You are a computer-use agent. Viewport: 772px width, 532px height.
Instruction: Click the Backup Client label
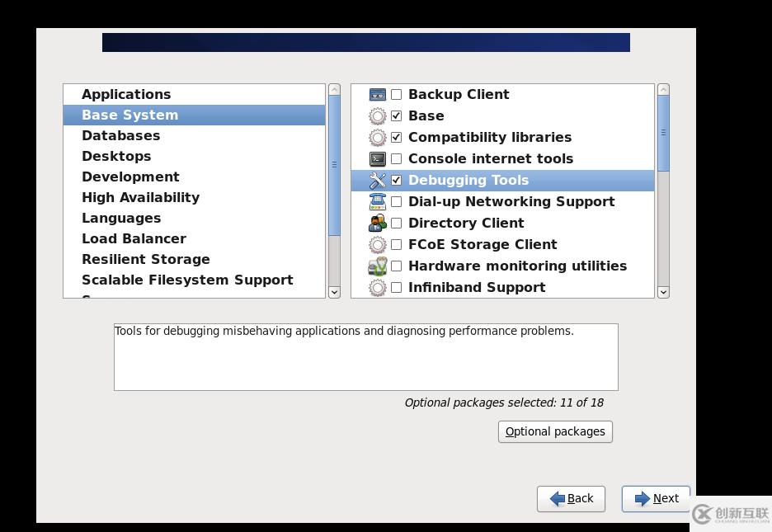pyautogui.click(x=459, y=95)
